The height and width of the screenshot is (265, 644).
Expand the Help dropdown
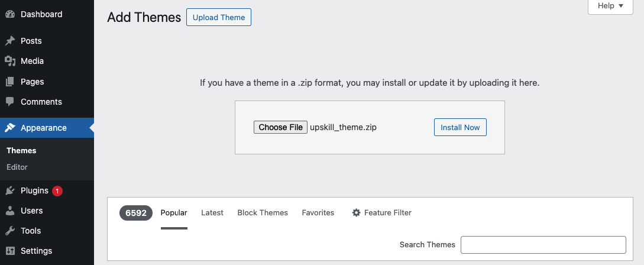tap(610, 6)
